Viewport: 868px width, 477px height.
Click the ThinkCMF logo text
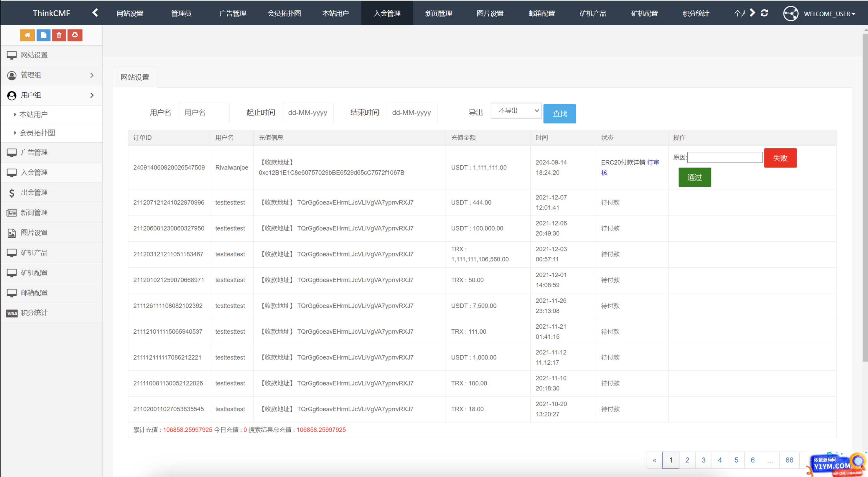(x=51, y=13)
